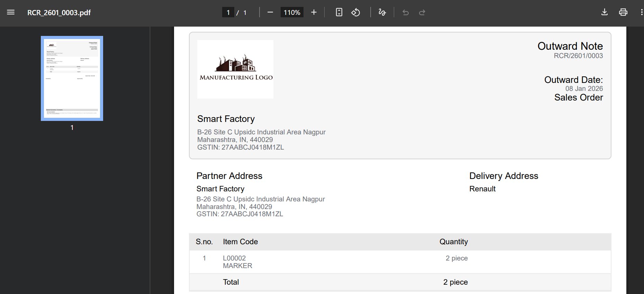Click the Smart Factory name under Partner Address

pyautogui.click(x=220, y=189)
